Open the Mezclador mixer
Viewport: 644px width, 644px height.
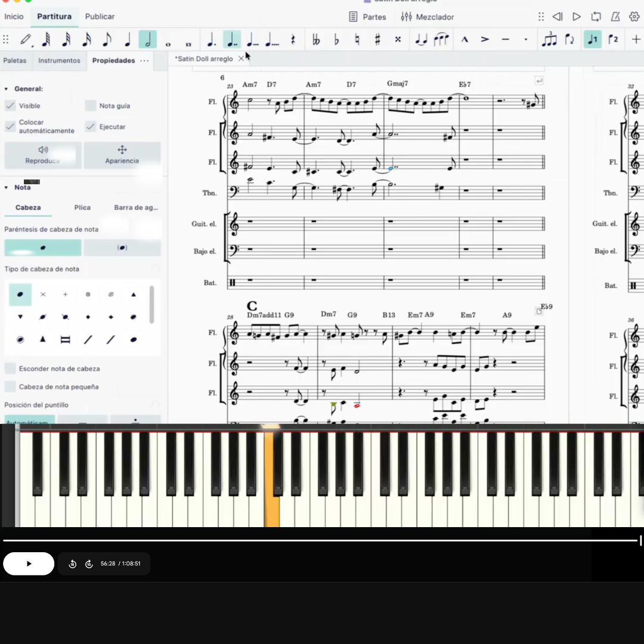tap(428, 17)
